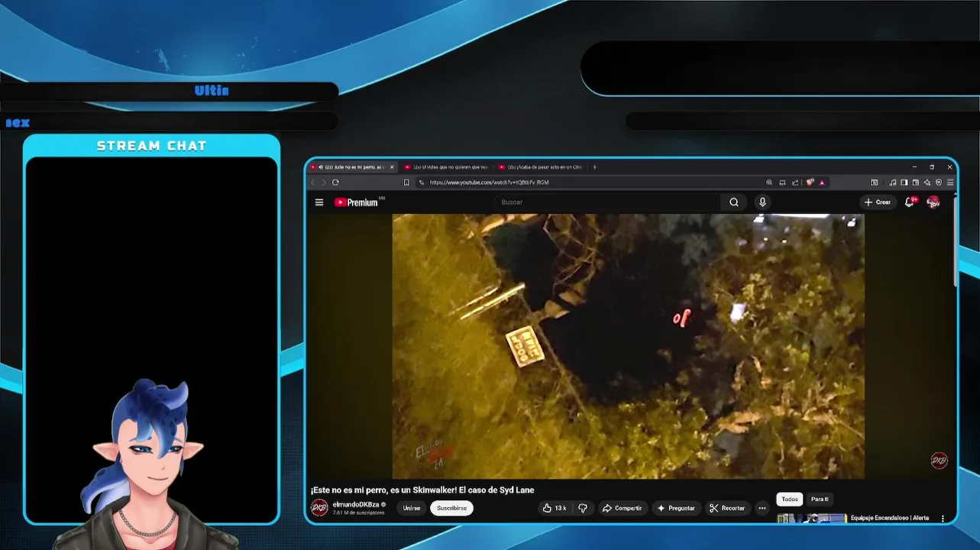980x550 pixels.
Task: Click the video title text 'Este no es mi perro'
Action: coord(422,490)
